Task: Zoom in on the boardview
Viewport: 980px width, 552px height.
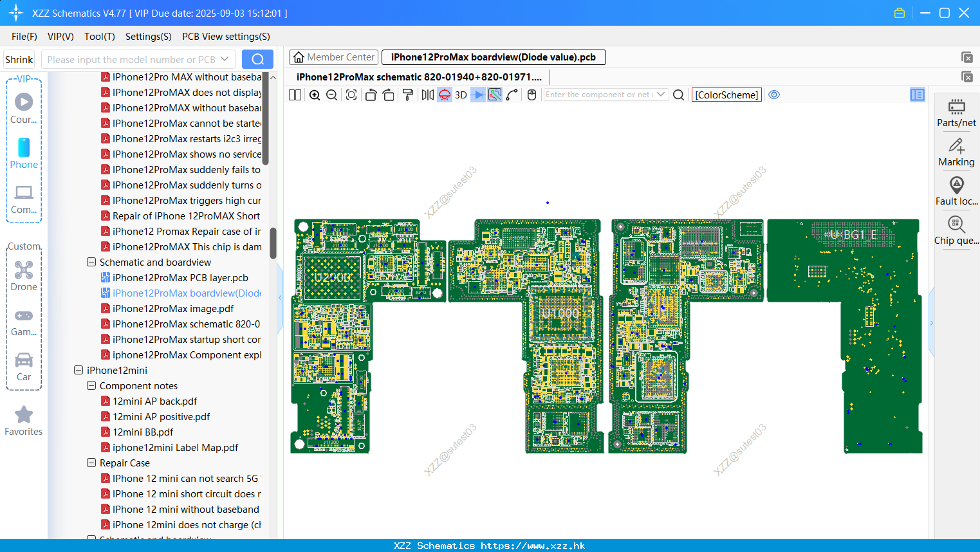Action: pyautogui.click(x=315, y=95)
